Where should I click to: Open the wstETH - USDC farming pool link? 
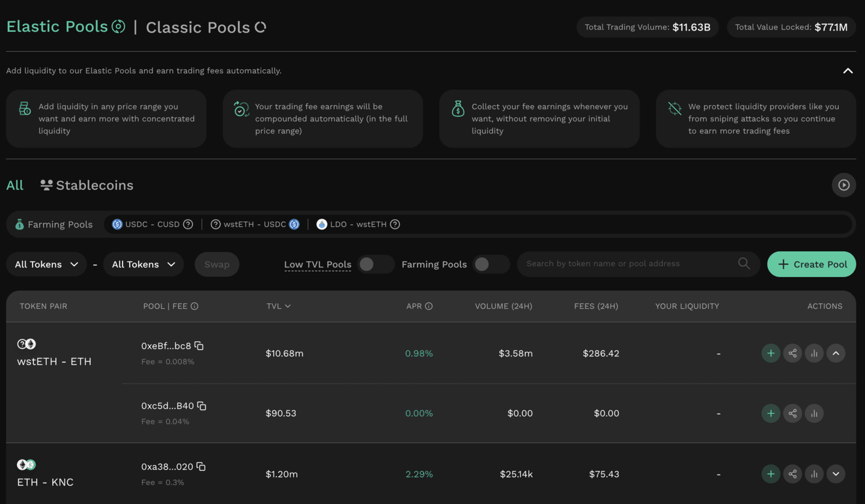click(x=255, y=224)
